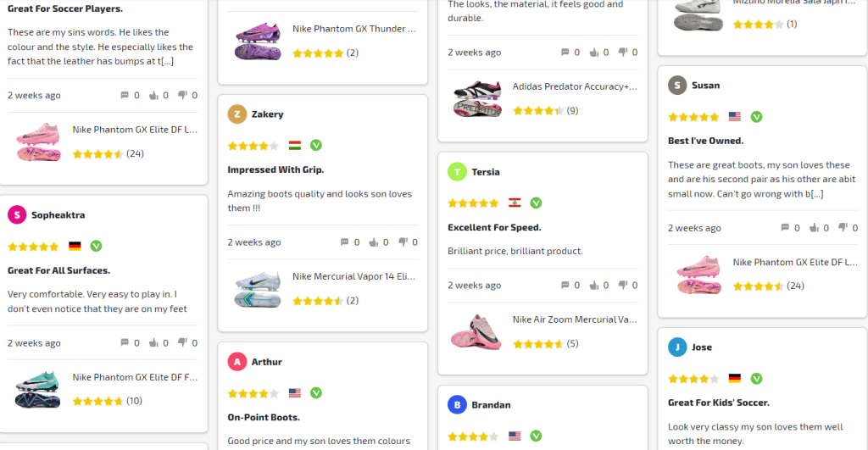The image size is (868, 450).
Task: Click comment icon on Susan's review
Action: 785,228
